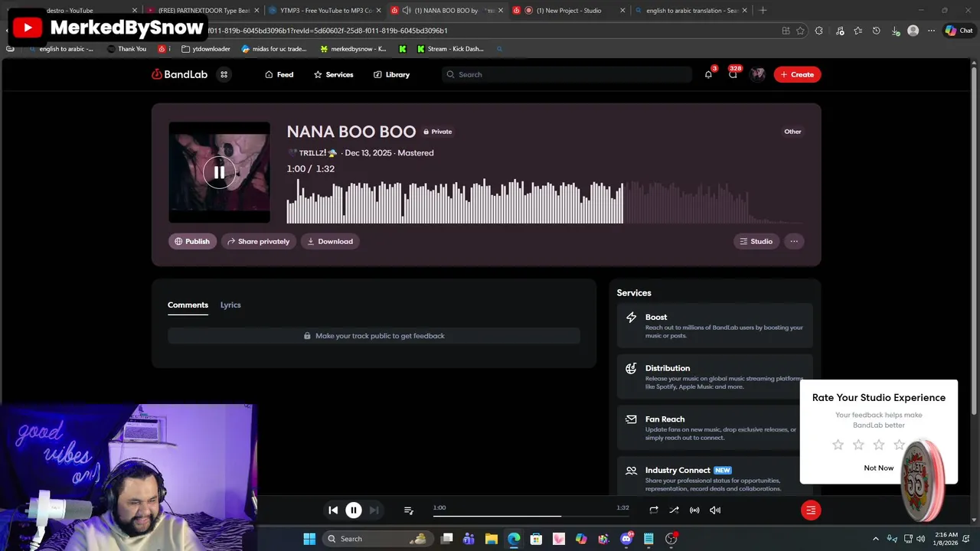Image resolution: width=980 pixels, height=551 pixels.
Task: Dismiss rating popup with Not Now
Action: pyautogui.click(x=878, y=468)
